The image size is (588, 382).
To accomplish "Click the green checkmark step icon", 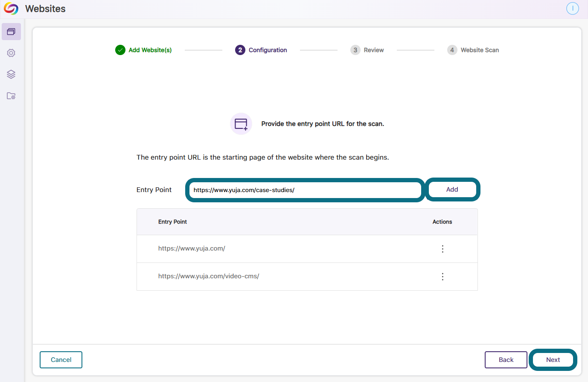I will click(x=120, y=50).
